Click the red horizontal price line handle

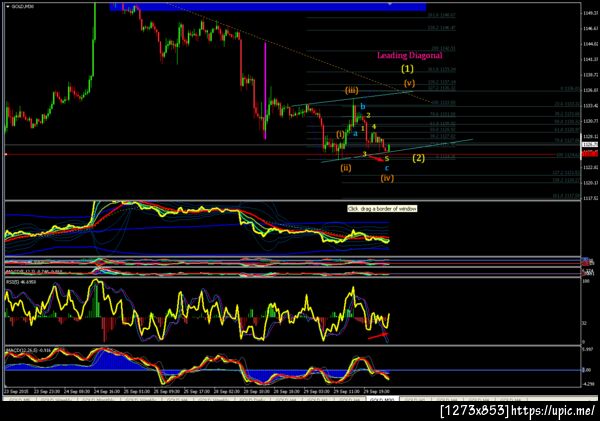click(x=6, y=154)
